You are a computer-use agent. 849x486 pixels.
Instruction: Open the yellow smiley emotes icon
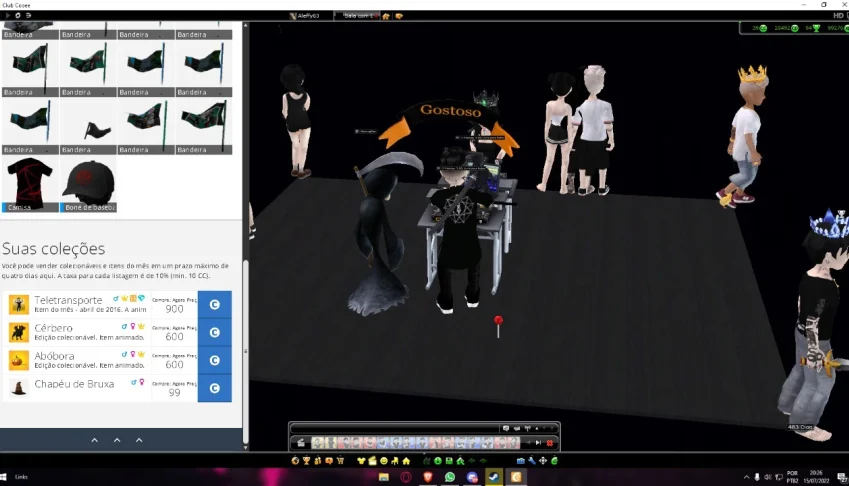[x=384, y=461]
